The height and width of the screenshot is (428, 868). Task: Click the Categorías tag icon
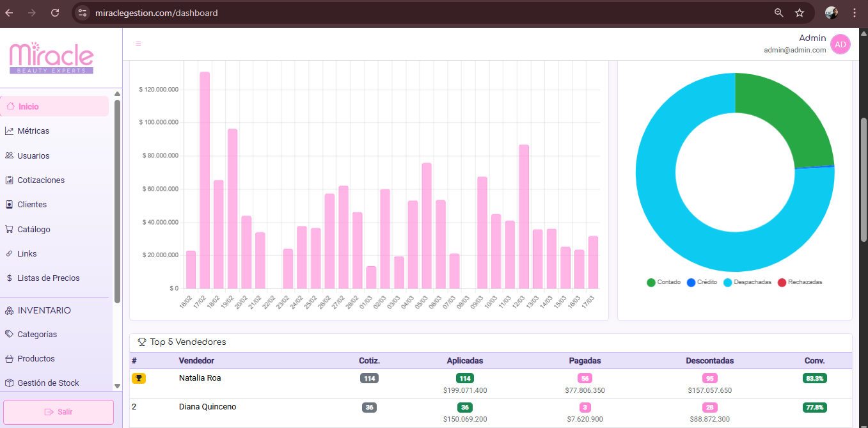pos(10,335)
